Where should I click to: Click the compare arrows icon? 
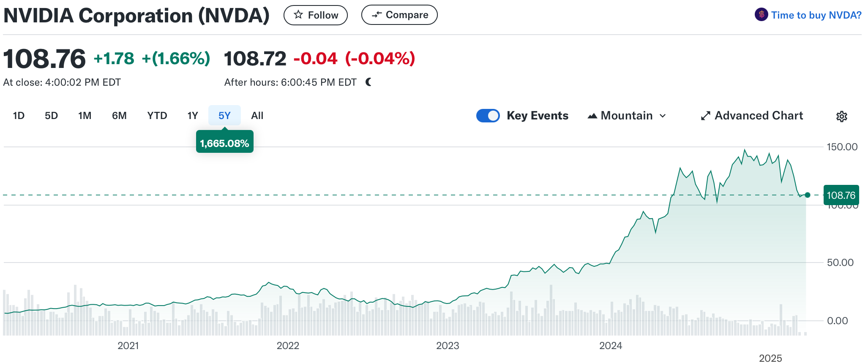click(x=377, y=15)
